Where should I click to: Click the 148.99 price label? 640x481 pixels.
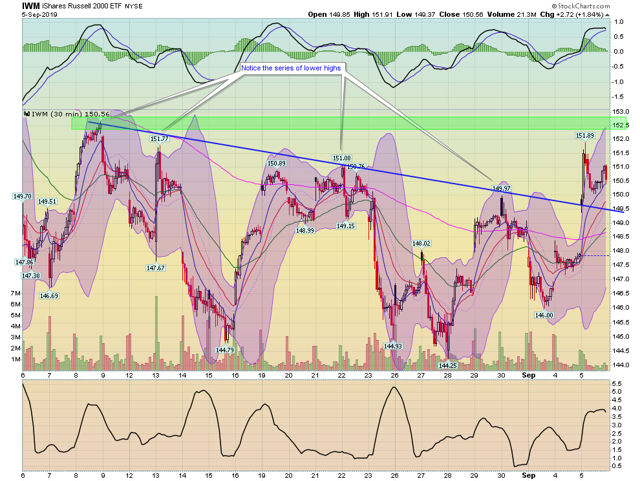pyautogui.click(x=305, y=230)
